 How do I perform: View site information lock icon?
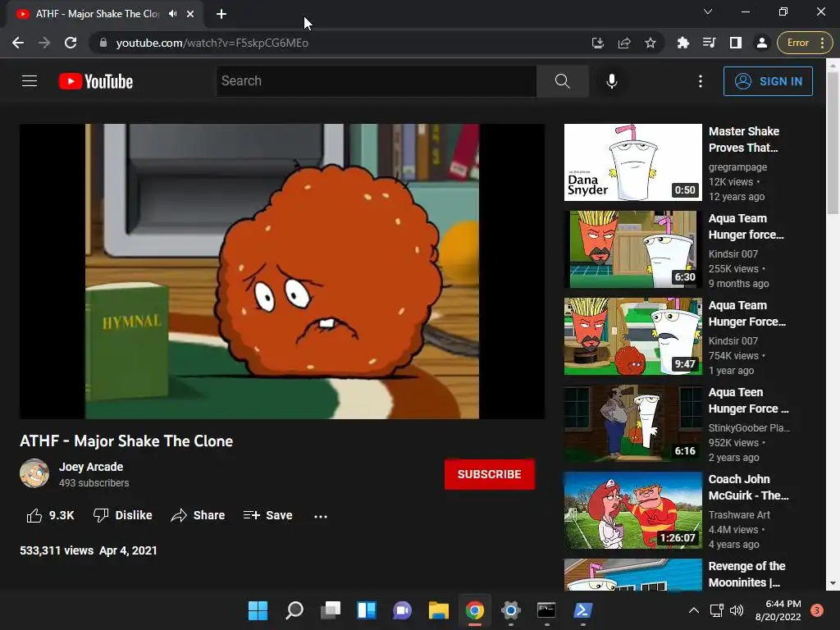tap(103, 43)
